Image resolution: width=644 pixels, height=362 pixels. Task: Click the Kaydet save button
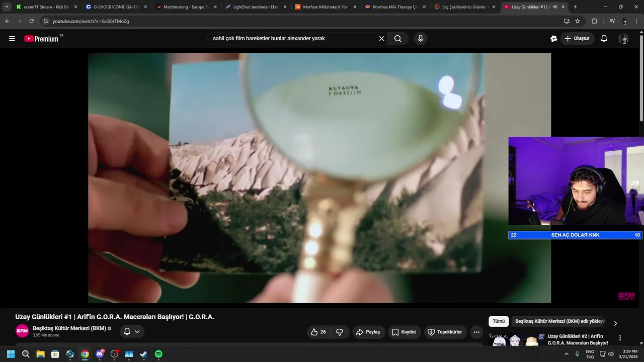(x=404, y=332)
